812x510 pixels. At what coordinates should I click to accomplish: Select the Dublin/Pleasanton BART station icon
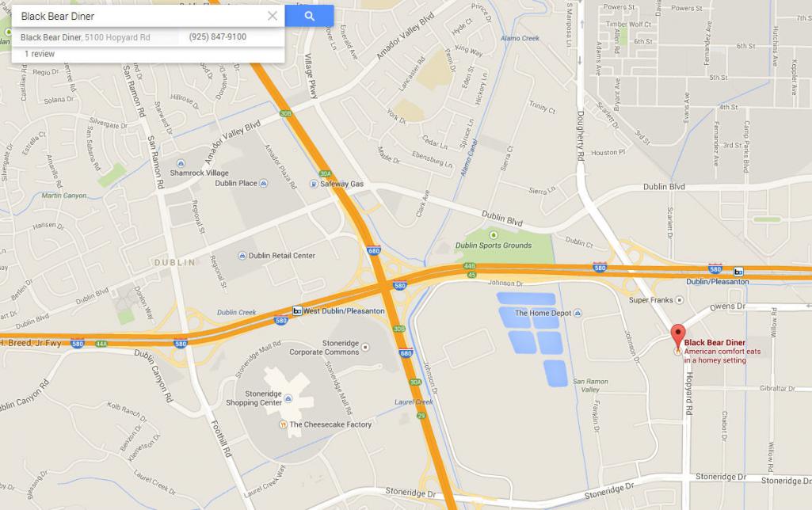coord(738,272)
